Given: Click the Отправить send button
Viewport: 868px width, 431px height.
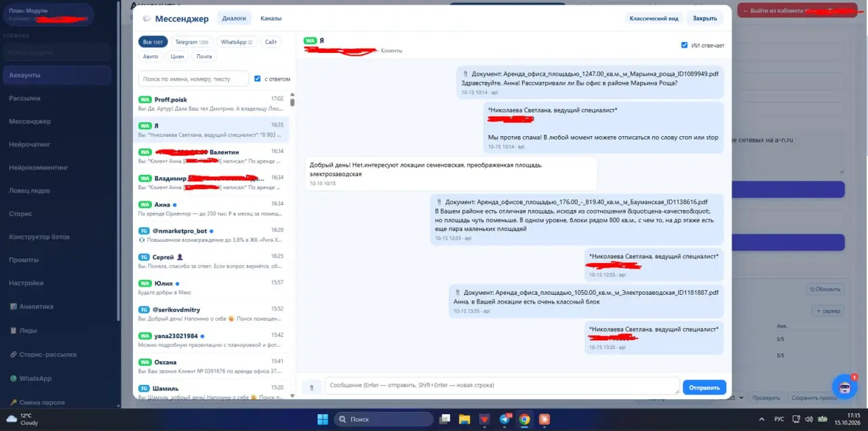Looking at the screenshot, I should click(x=705, y=388).
